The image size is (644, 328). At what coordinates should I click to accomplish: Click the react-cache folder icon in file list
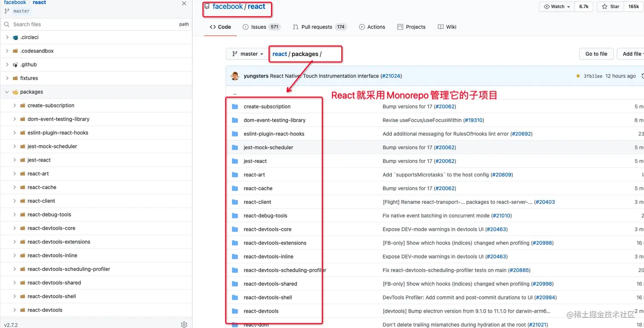pyautogui.click(x=235, y=188)
